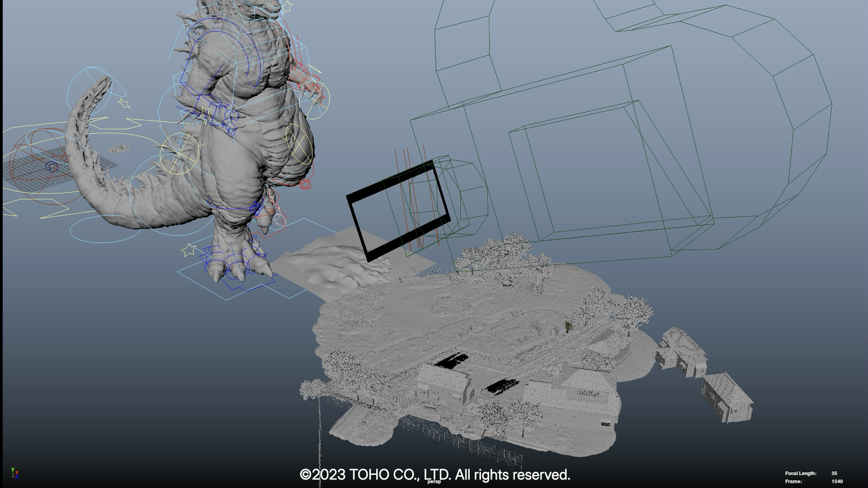Click the Frame label in the HUD

tap(793, 482)
